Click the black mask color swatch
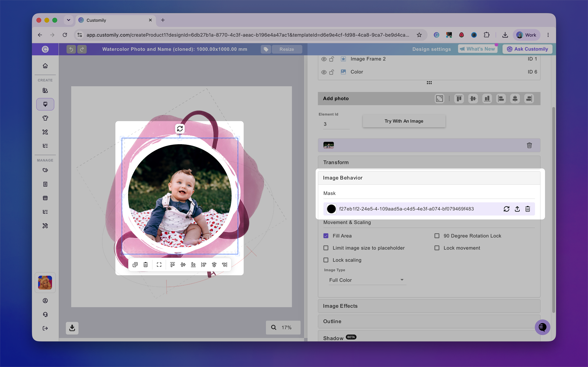Viewport: 588px width, 367px height. (331, 209)
